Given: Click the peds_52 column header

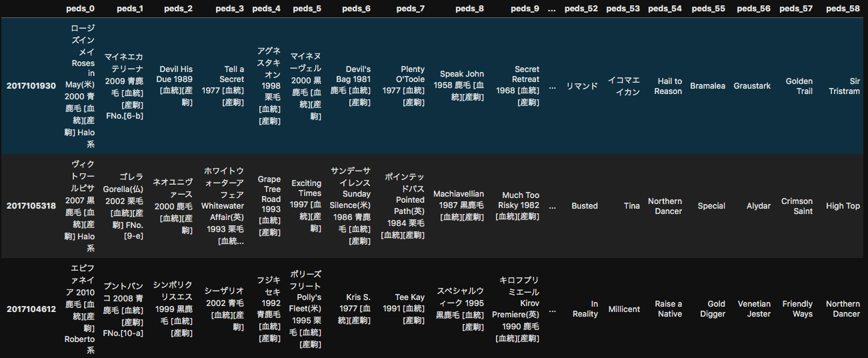Looking at the screenshot, I should coord(581,9).
